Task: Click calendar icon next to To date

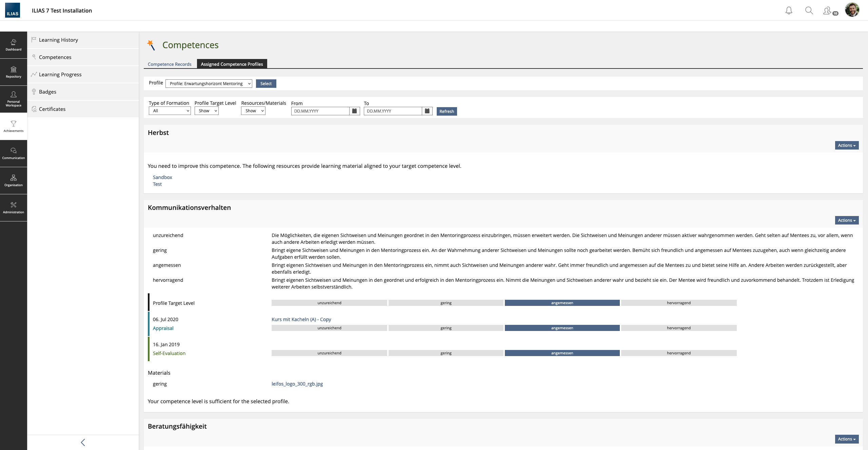Action: [x=427, y=111]
